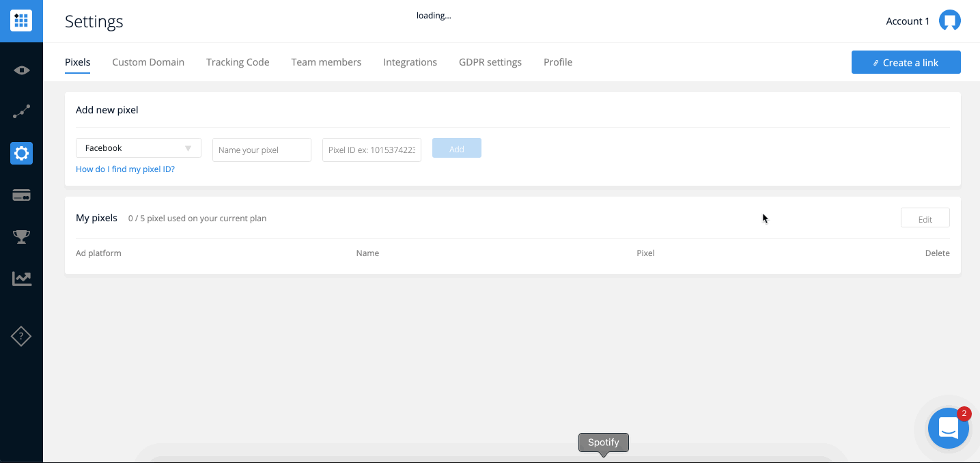Expand the Facebook ad platform dropdown
This screenshot has width=980, height=463.
[138, 148]
